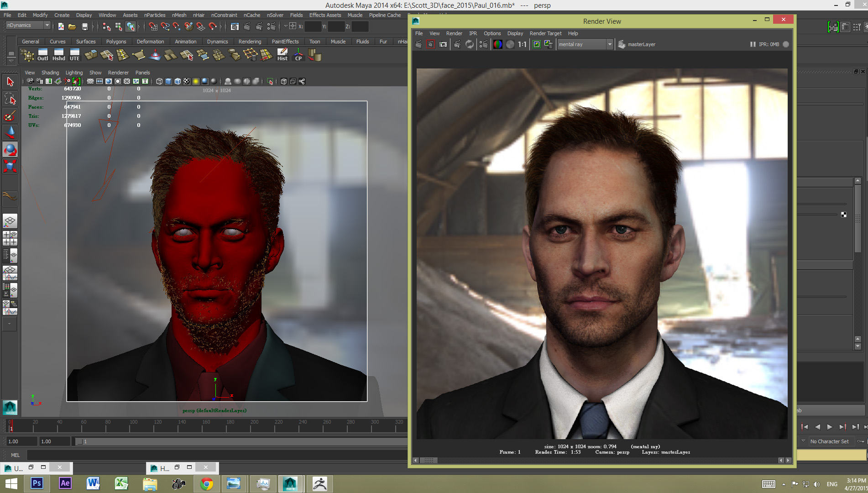Open the IPR menu in Render View
This screenshot has height=493, width=868.
click(473, 33)
